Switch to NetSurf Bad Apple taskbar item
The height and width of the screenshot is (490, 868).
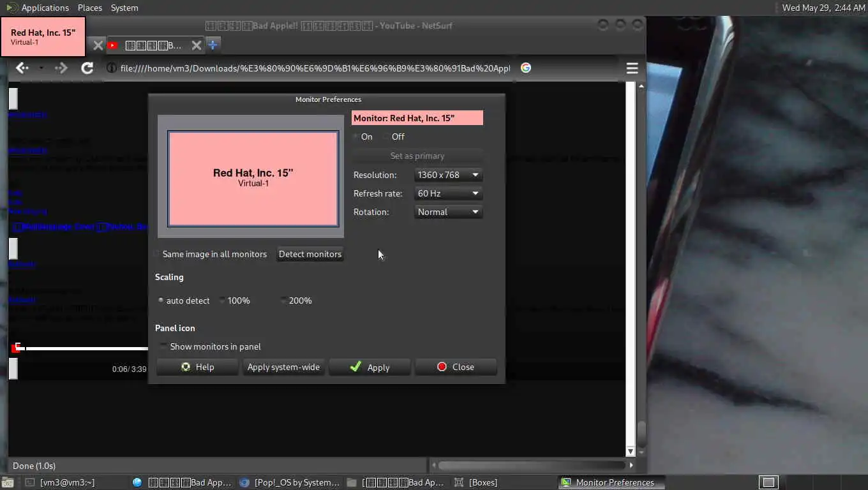click(x=182, y=482)
